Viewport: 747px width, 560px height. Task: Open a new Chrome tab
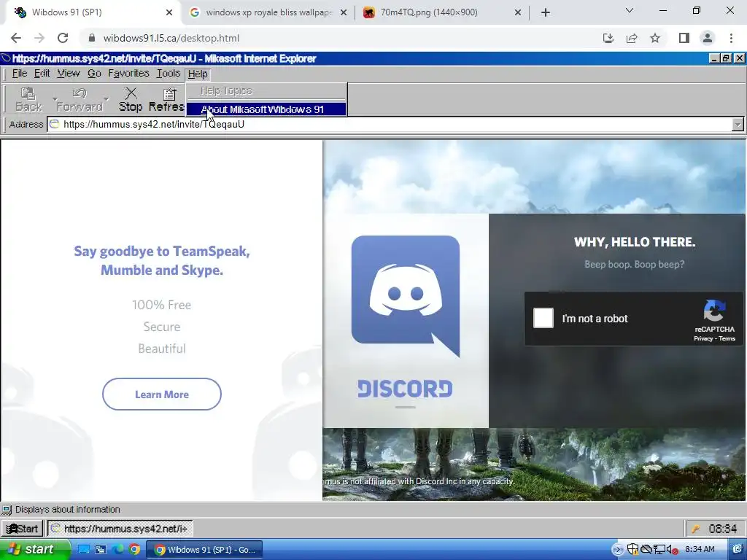click(x=546, y=12)
